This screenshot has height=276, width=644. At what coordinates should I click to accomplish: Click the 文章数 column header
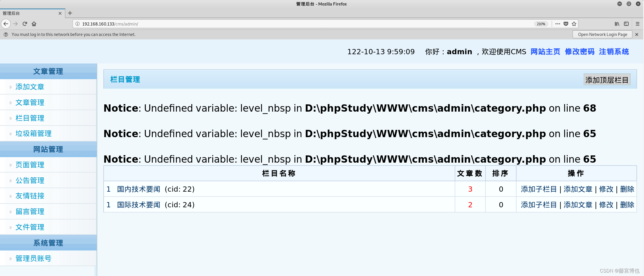pos(470,173)
